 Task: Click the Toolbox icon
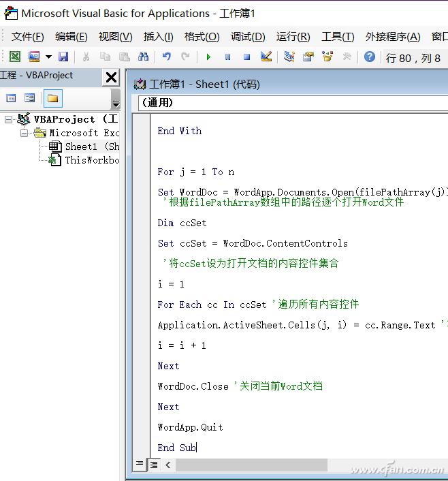pyautogui.click(x=347, y=57)
